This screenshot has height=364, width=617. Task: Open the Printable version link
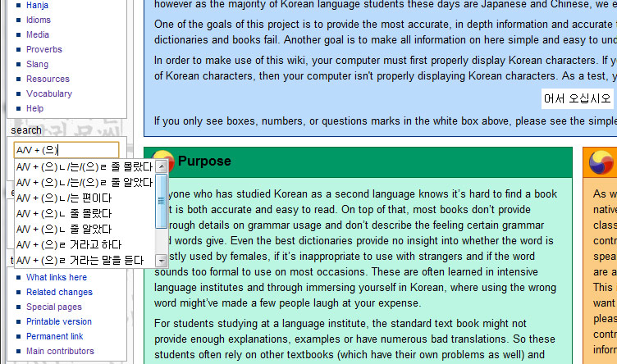coord(59,321)
